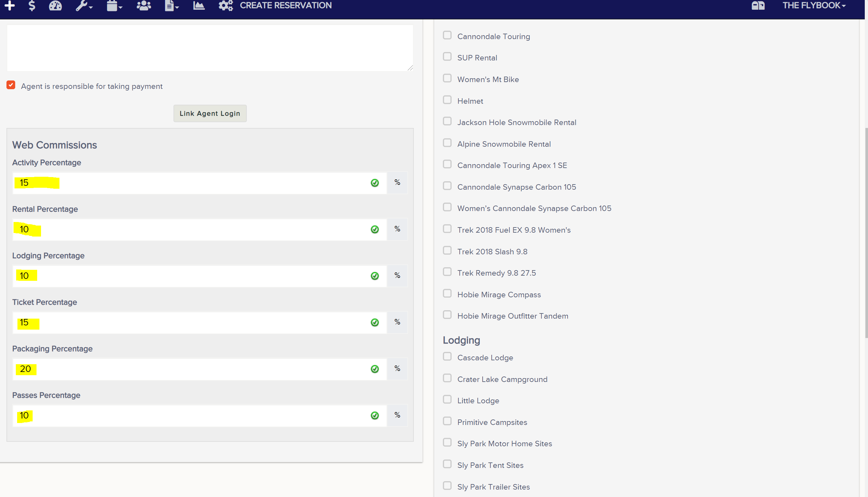Click the Packaging Percentage input field

(x=200, y=369)
